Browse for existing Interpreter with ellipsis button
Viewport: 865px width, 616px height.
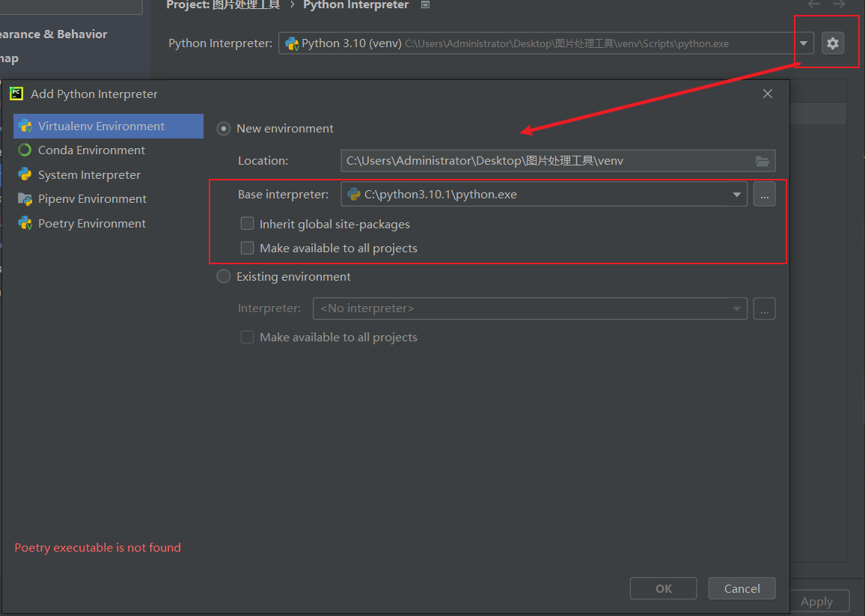tap(764, 308)
